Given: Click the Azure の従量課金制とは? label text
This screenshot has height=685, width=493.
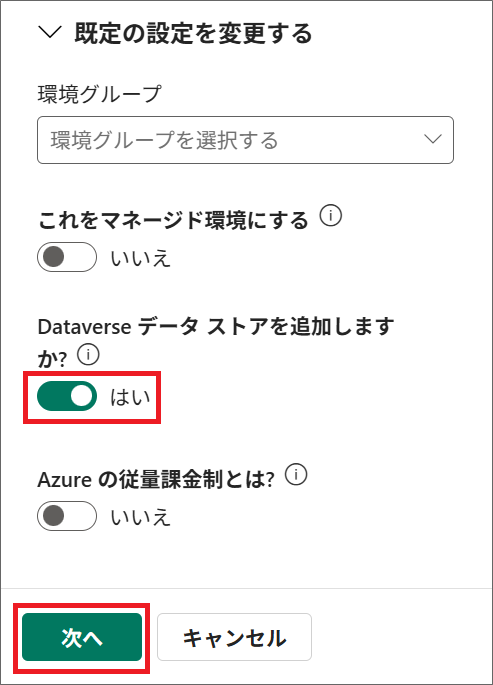Looking at the screenshot, I should click(156, 479).
